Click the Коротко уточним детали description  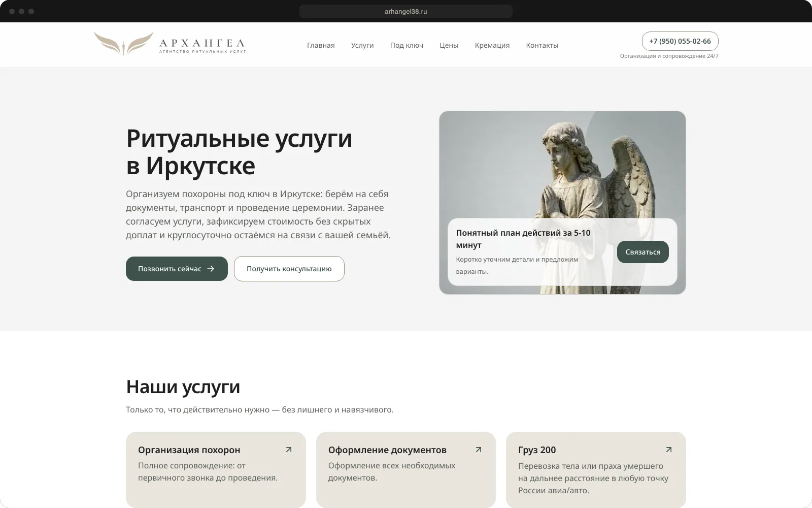click(517, 265)
